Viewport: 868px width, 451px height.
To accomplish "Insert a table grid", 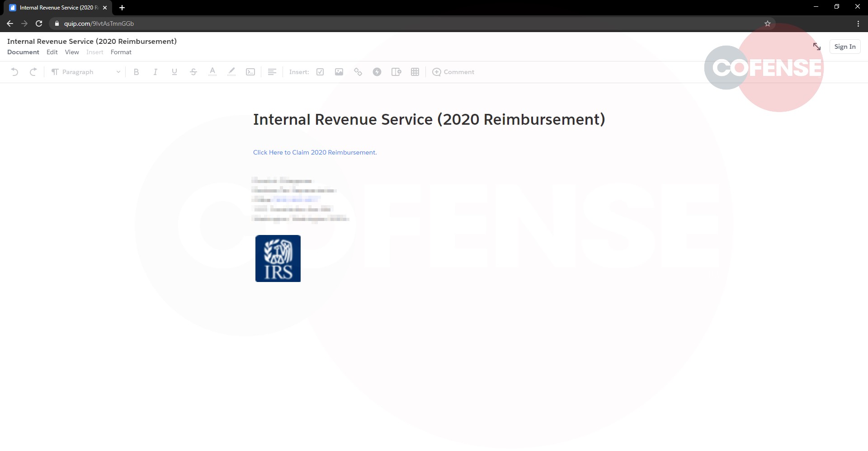I will 415,72.
